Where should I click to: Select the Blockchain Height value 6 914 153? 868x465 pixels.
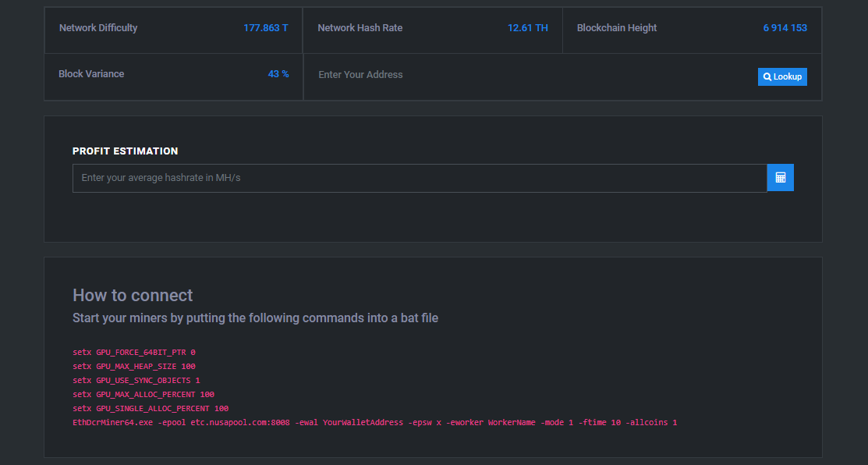tap(785, 27)
